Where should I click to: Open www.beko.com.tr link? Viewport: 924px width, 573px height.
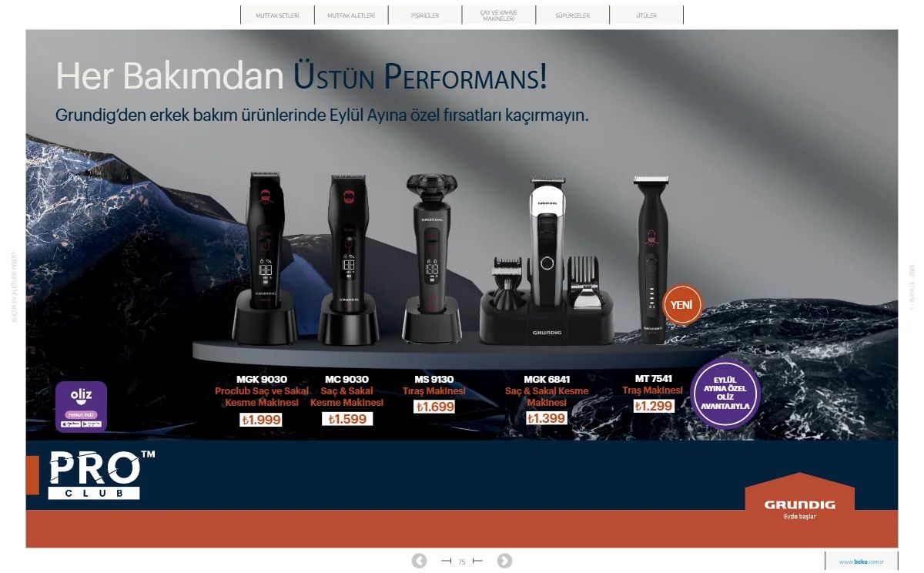[x=862, y=561]
